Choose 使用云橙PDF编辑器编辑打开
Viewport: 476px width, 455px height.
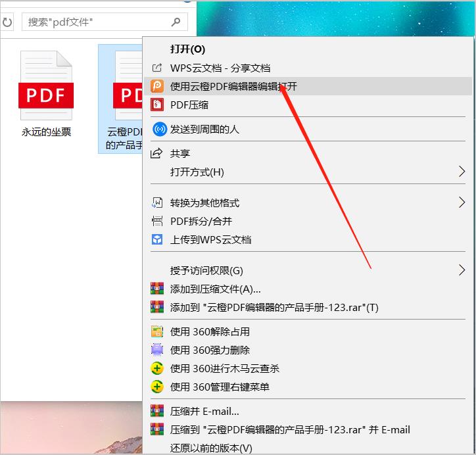click(x=308, y=86)
